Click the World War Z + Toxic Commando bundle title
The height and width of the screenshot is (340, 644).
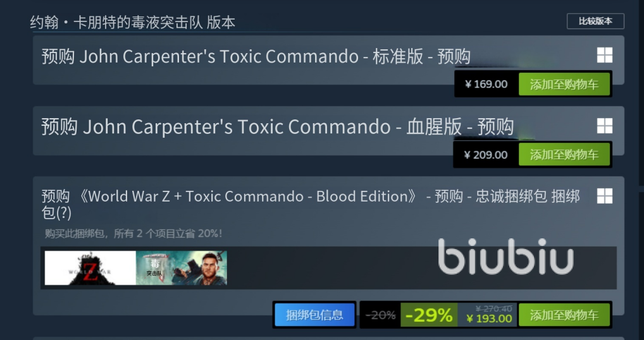coord(311,204)
